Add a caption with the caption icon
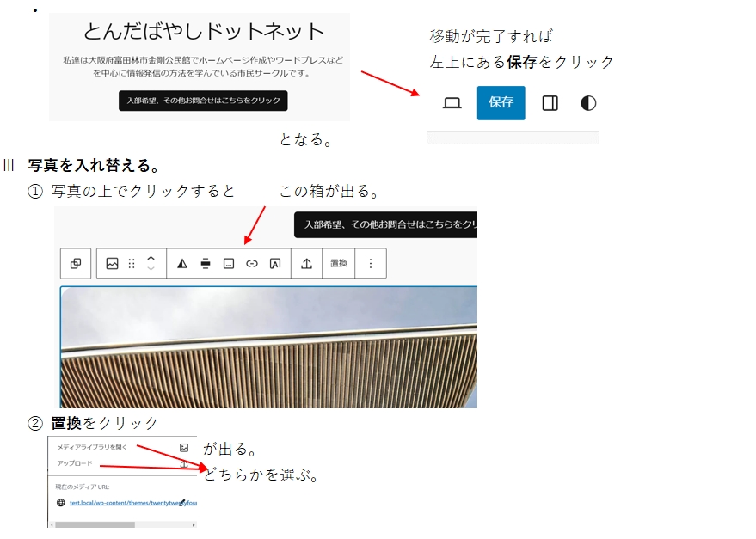Viewport: 756px width, 539px height. pyautogui.click(x=229, y=264)
